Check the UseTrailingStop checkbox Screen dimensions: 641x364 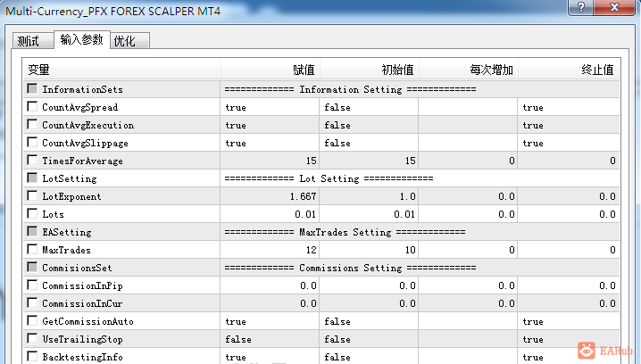pyautogui.click(x=32, y=338)
